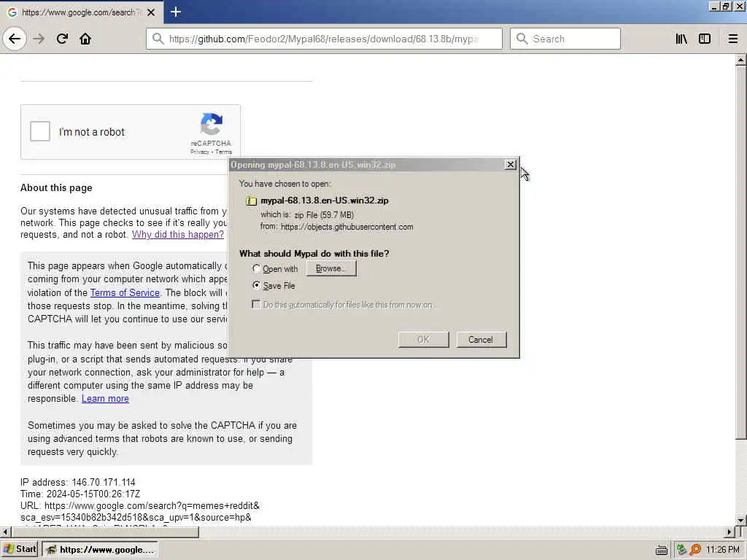Screen dimensions: 747x560
Task: Click the reCAPTCHA logo
Action: (x=211, y=124)
